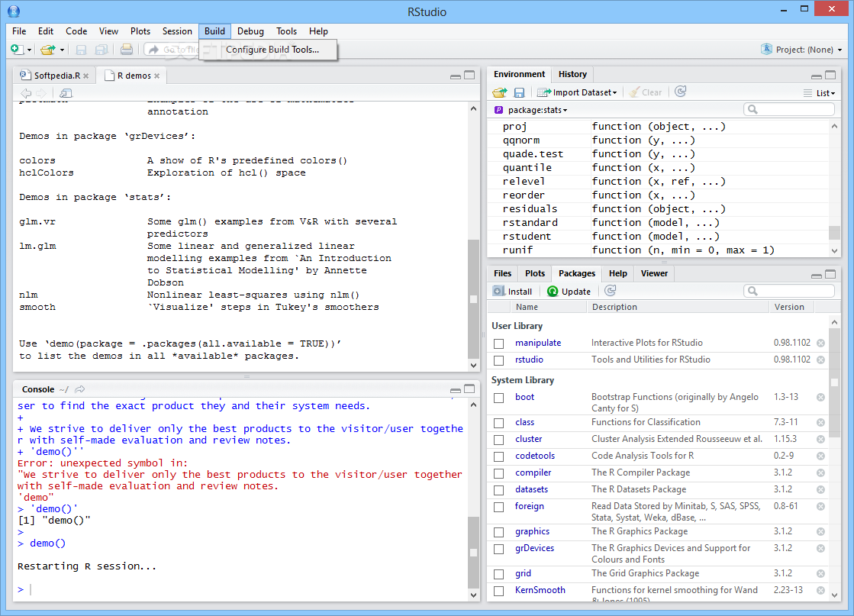Tick the class package checkbox
The image size is (854, 616).
(x=499, y=423)
